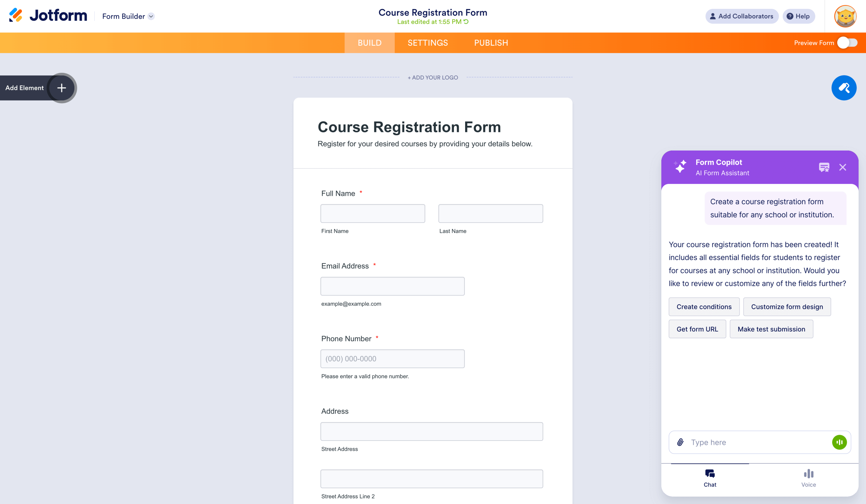Close the Form Copilot panel
Viewport: 866px width, 504px height.
point(843,167)
